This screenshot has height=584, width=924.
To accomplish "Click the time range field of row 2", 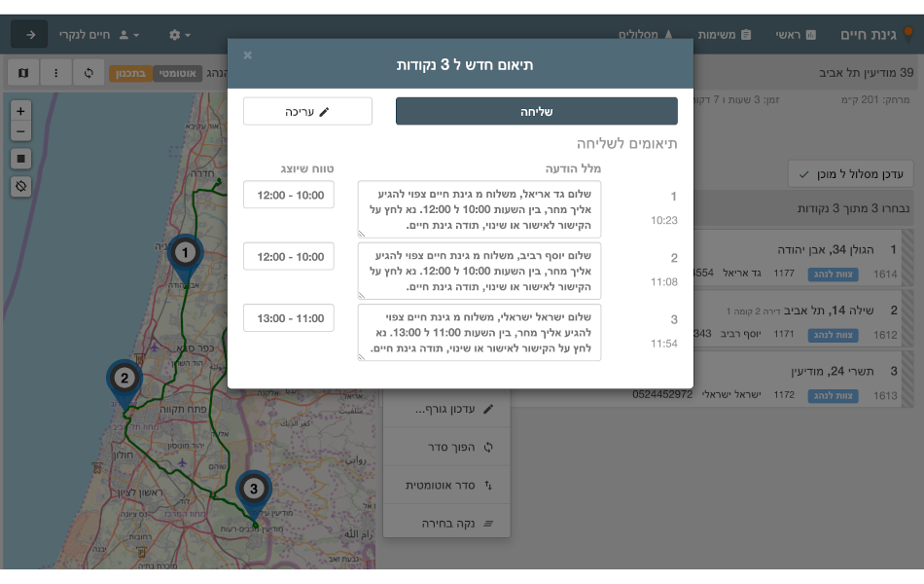I will (x=289, y=257).
